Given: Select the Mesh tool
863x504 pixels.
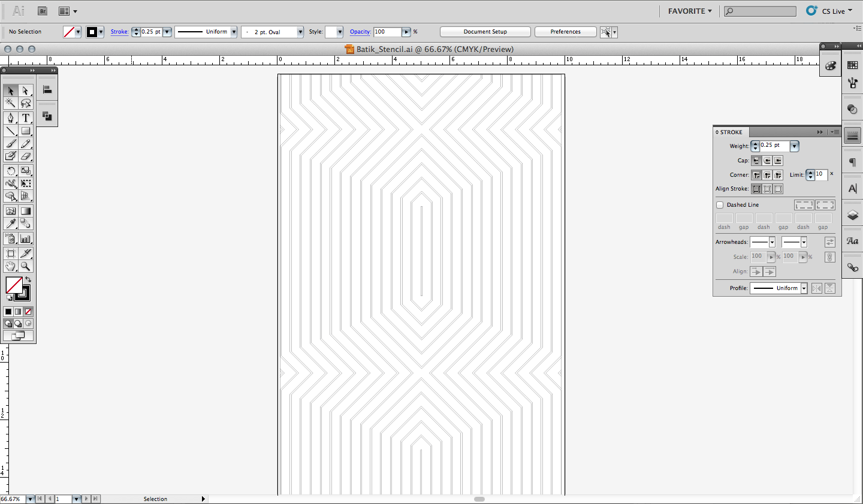Looking at the screenshot, I should 10,211.
